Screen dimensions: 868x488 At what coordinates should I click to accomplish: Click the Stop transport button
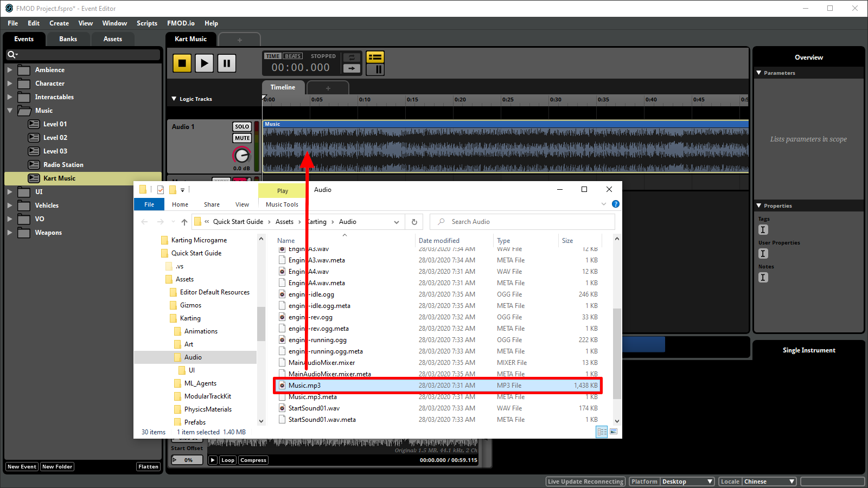click(x=182, y=63)
